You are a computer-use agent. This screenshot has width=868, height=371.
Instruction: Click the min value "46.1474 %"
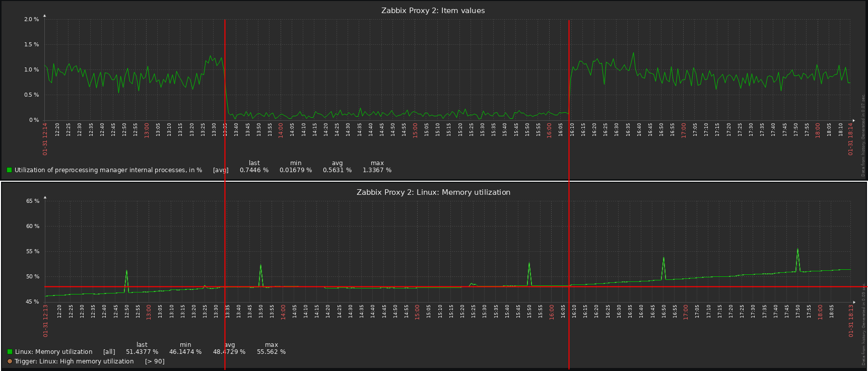click(185, 352)
